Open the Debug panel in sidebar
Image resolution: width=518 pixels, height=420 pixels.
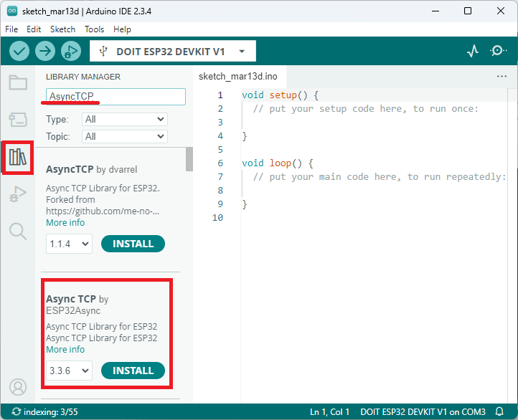click(18, 194)
